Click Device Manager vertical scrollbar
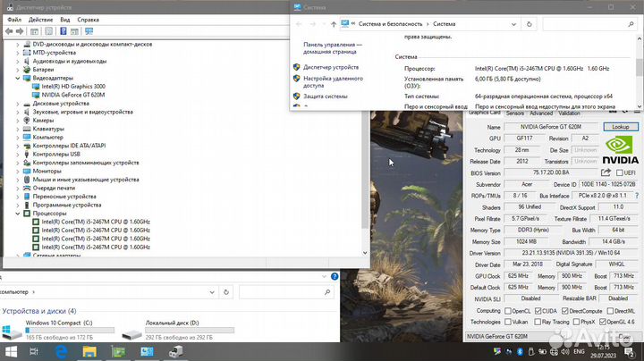Image resolution: width=644 pixels, height=361 pixels. pyautogui.click(x=365, y=147)
